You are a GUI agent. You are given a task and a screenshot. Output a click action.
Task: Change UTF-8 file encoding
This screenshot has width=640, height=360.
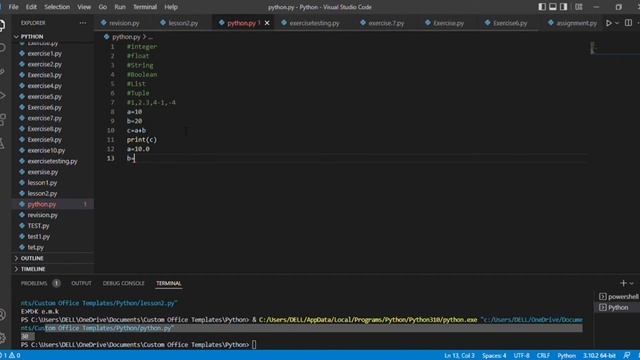click(522, 356)
